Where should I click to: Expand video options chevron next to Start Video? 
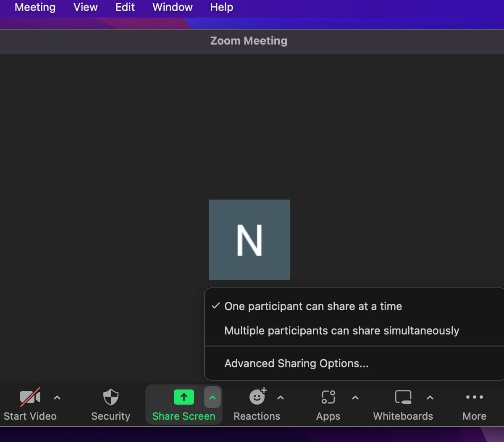click(57, 397)
